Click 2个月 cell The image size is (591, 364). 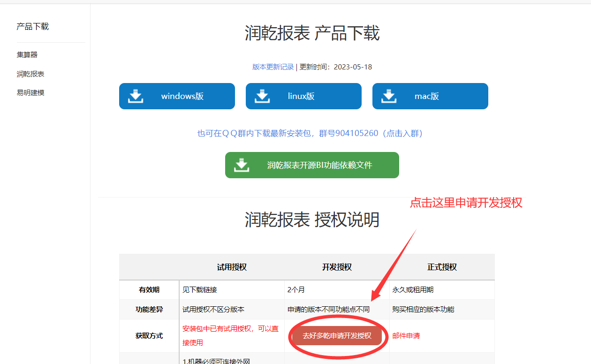tap(296, 290)
